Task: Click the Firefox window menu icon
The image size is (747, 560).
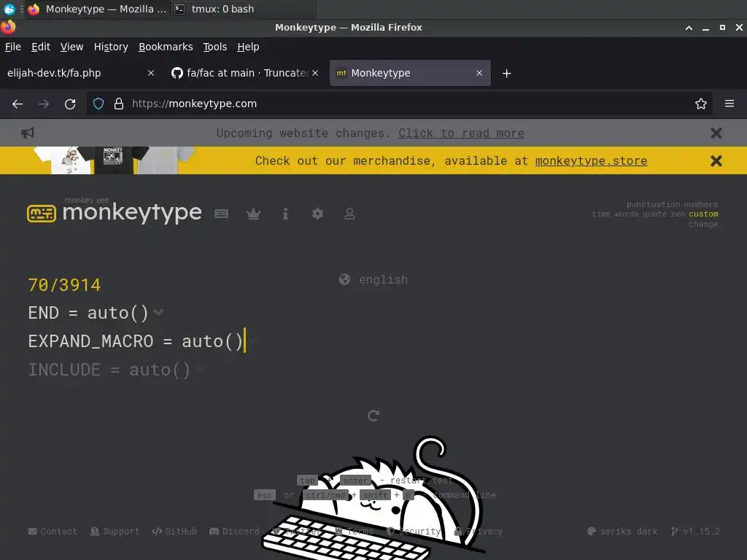Action: (8, 27)
